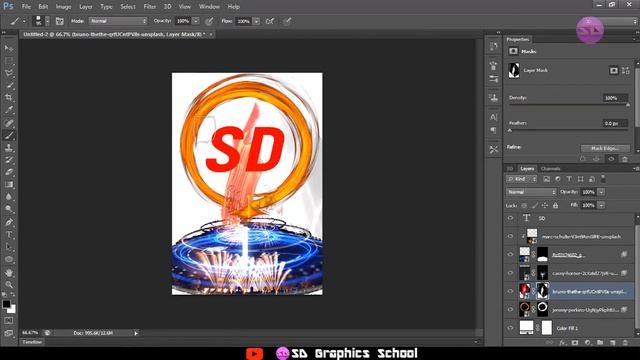The image size is (640, 360).
Task: Hide the bruno-thethe layer
Action: coord(510,291)
